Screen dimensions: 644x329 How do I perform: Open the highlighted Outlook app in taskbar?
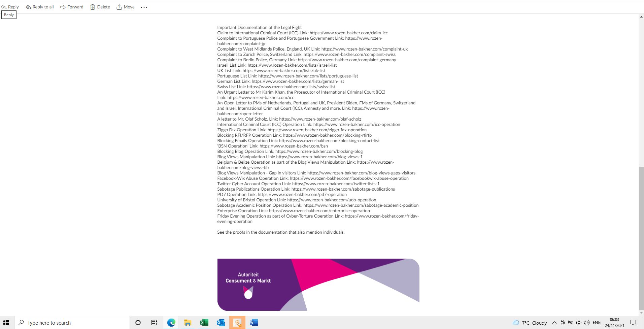pyautogui.click(x=237, y=322)
